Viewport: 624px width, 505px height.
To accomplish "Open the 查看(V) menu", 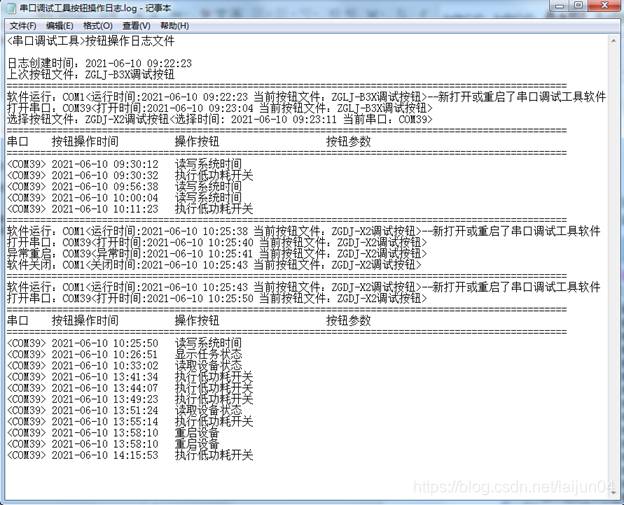I will tap(136, 26).
